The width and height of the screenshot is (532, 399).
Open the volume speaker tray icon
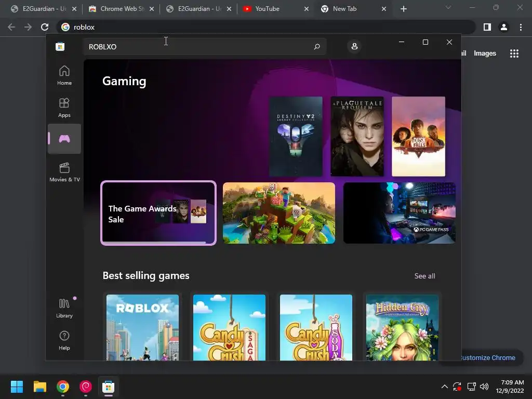coord(484,387)
